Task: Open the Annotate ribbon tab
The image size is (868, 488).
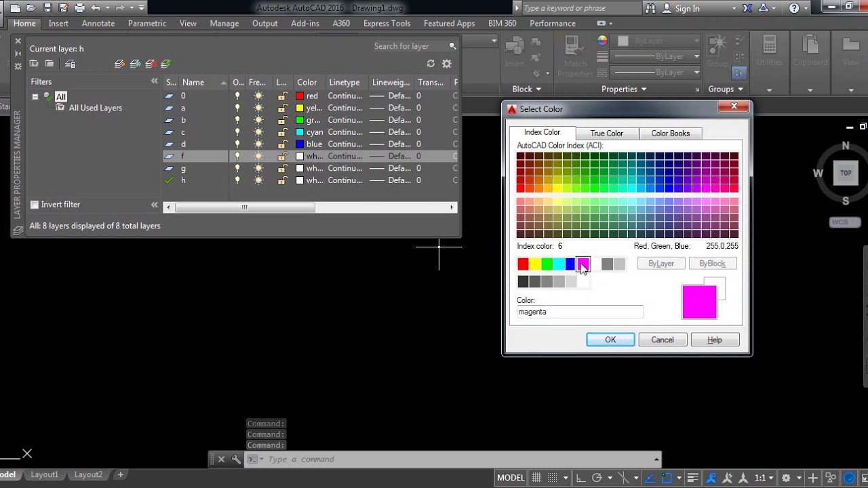Action: (x=98, y=23)
